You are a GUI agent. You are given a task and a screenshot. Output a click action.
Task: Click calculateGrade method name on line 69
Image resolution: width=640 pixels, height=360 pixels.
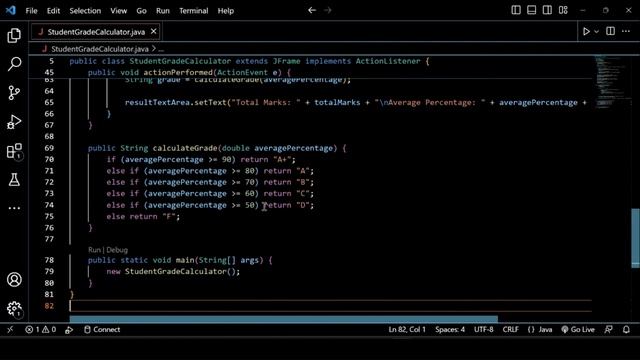tap(185, 148)
